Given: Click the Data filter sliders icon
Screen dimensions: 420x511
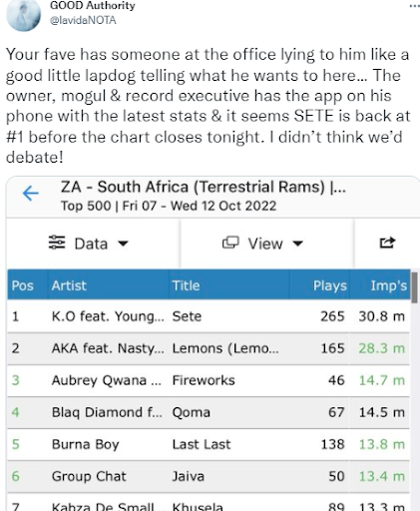Looking at the screenshot, I should pos(57,243).
